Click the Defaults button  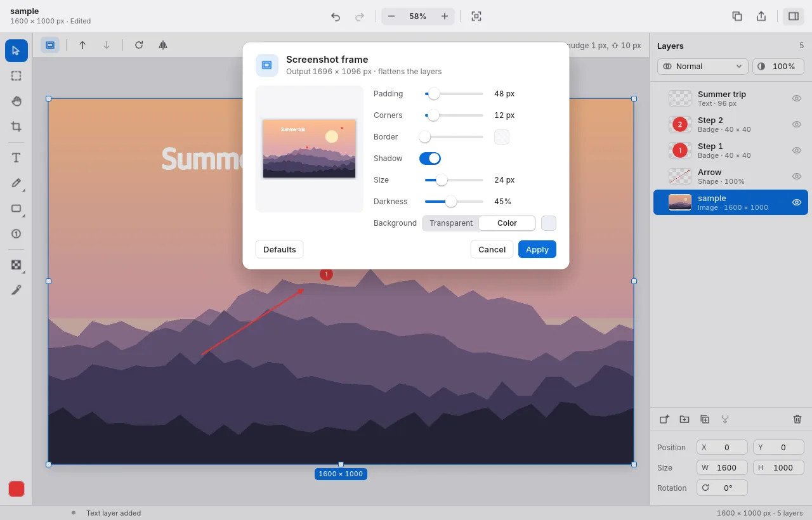click(x=280, y=249)
